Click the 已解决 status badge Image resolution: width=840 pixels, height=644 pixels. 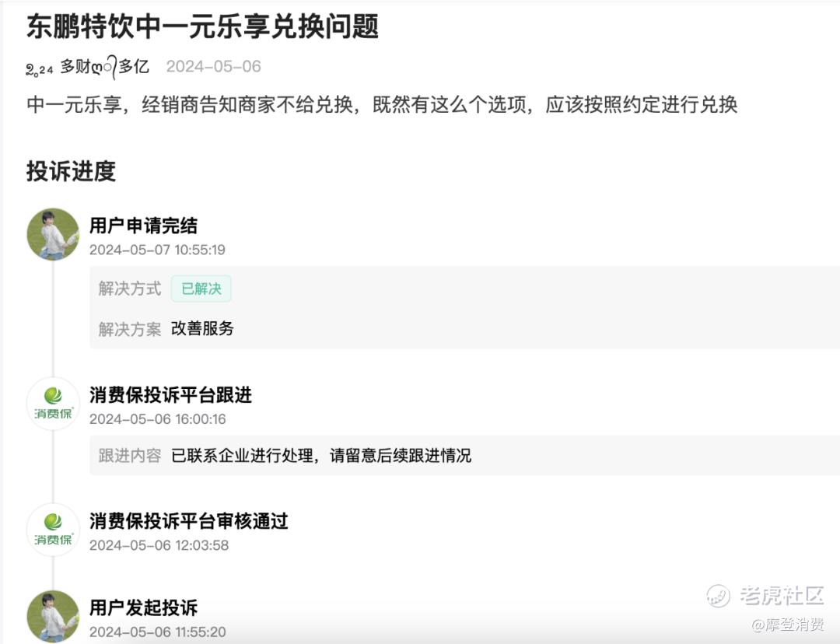point(201,289)
